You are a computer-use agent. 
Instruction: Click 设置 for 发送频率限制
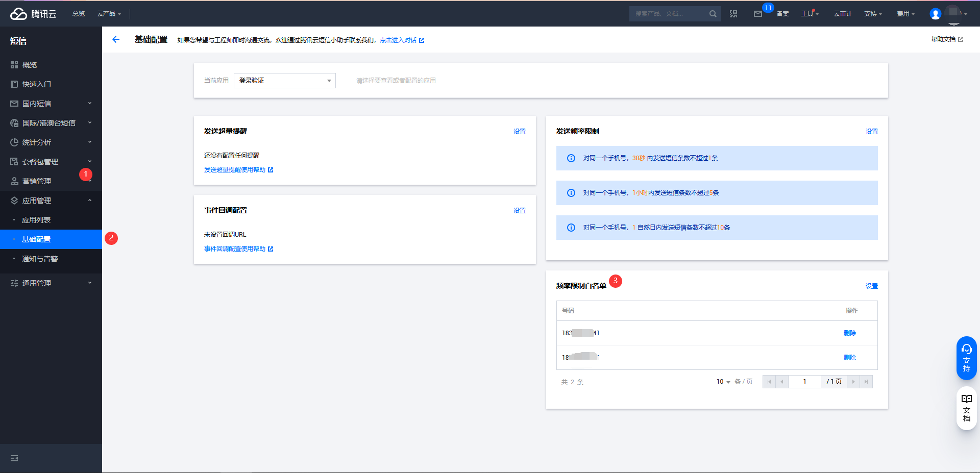tap(872, 132)
